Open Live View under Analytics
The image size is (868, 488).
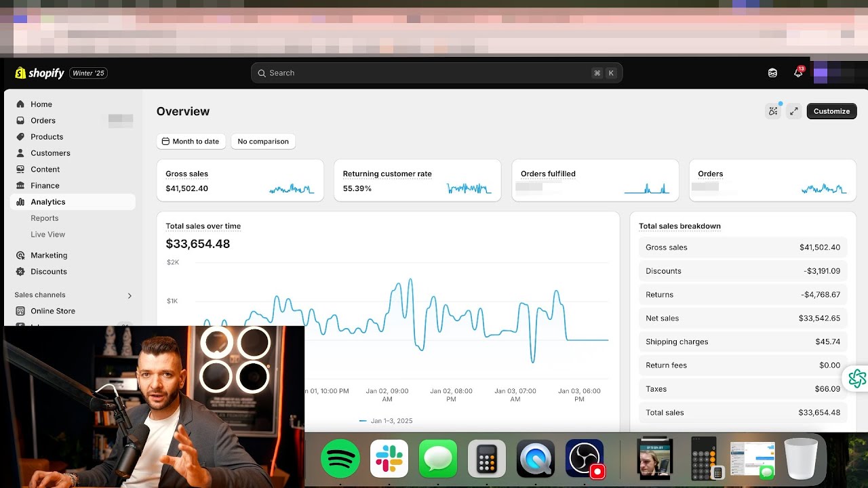coord(48,235)
